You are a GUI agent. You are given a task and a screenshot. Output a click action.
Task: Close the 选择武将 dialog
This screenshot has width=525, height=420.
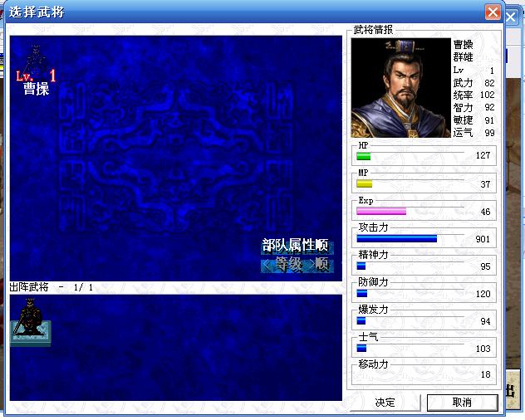pyautogui.click(x=493, y=12)
